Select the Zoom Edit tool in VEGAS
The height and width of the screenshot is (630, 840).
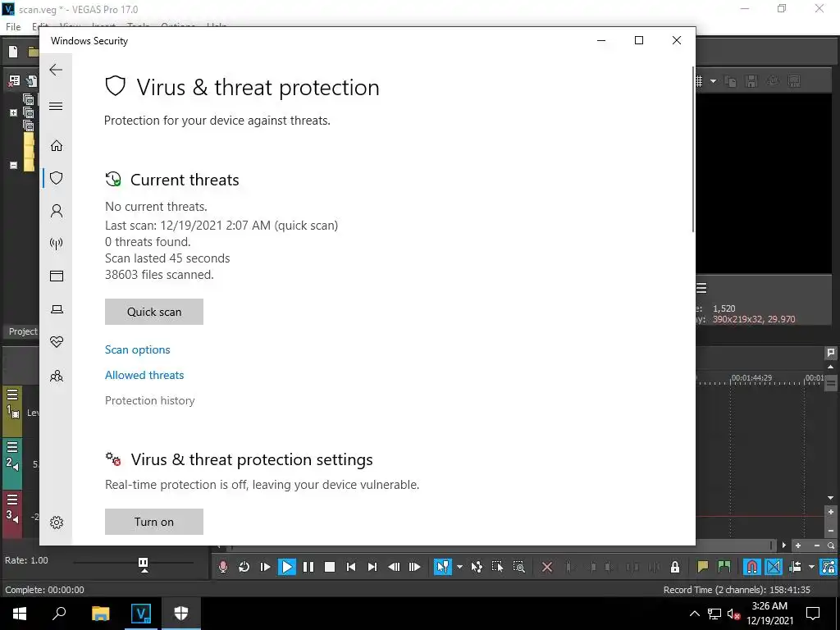[x=518, y=567]
